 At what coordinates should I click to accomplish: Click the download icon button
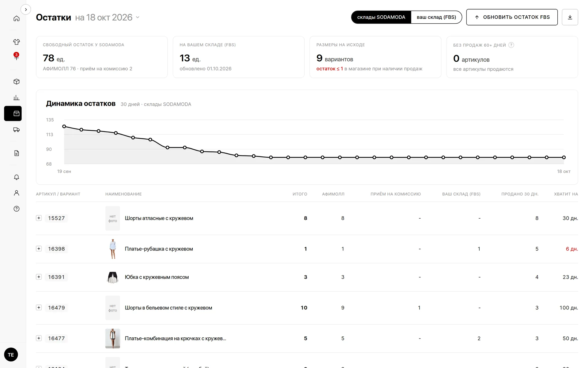pyautogui.click(x=570, y=17)
